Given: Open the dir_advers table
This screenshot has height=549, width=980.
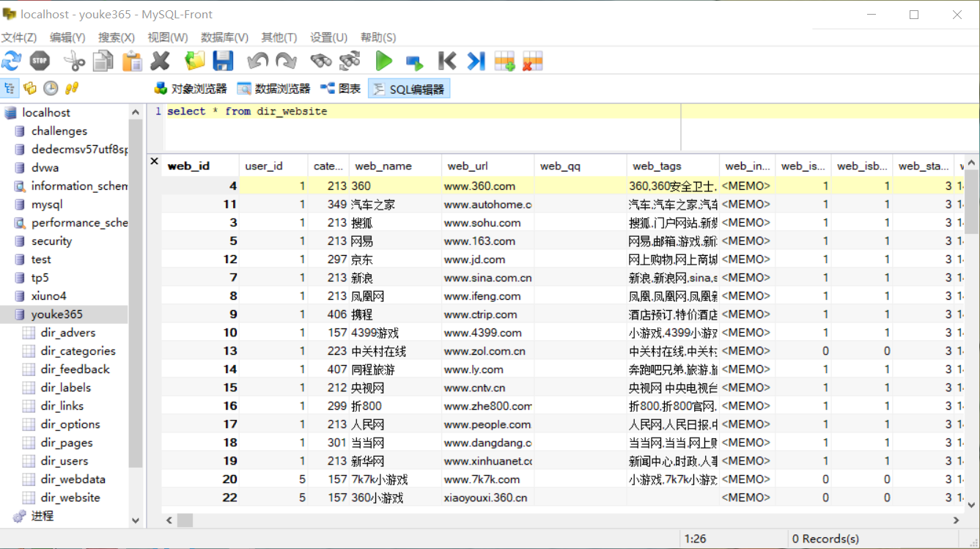Looking at the screenshot, I should 68,333.
